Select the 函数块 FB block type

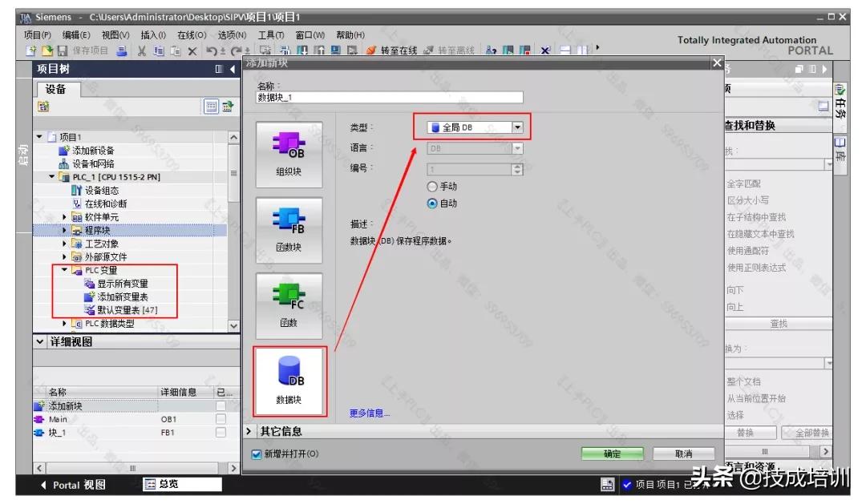(x=289, y=230)
